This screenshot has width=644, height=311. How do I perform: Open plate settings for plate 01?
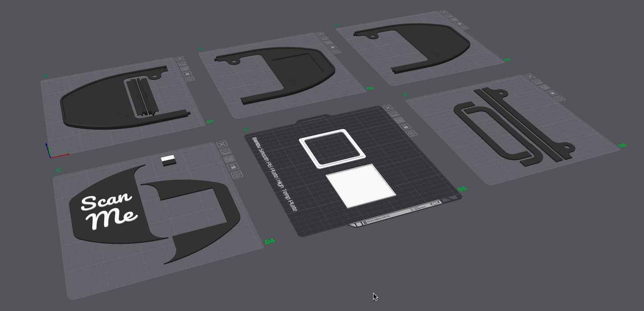(x=190, y=79)
